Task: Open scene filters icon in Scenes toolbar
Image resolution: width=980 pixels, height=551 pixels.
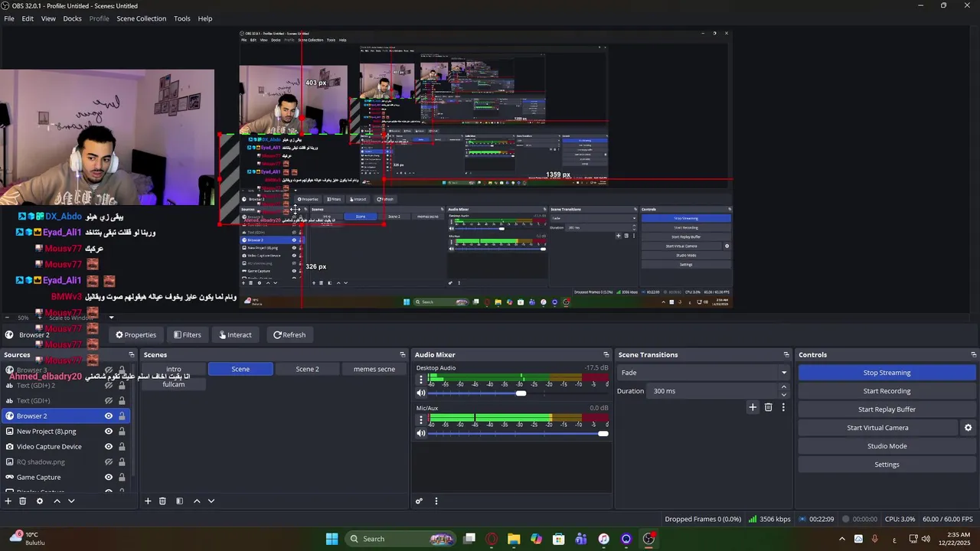Action: [179, 501]
